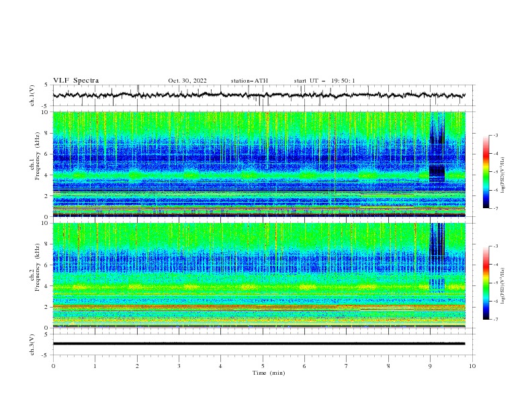Screen dimensions: 532x411
Task: Click the "ch.1(V)" waveform axis label
Action: coord(32,95)
